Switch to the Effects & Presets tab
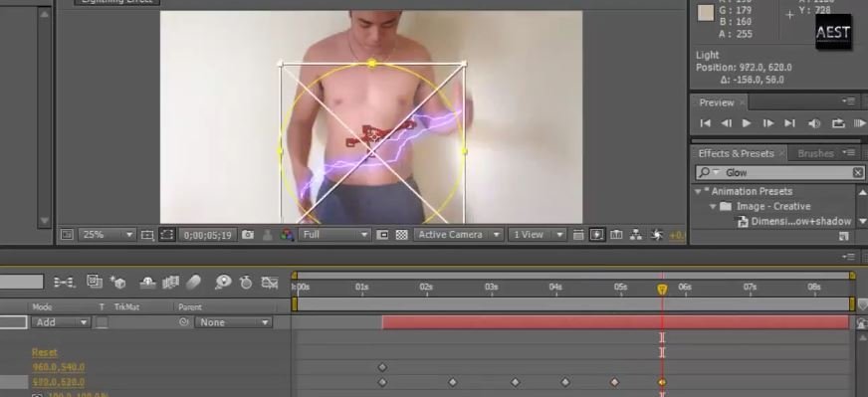The image size is (868, 397). coord(736,153)
